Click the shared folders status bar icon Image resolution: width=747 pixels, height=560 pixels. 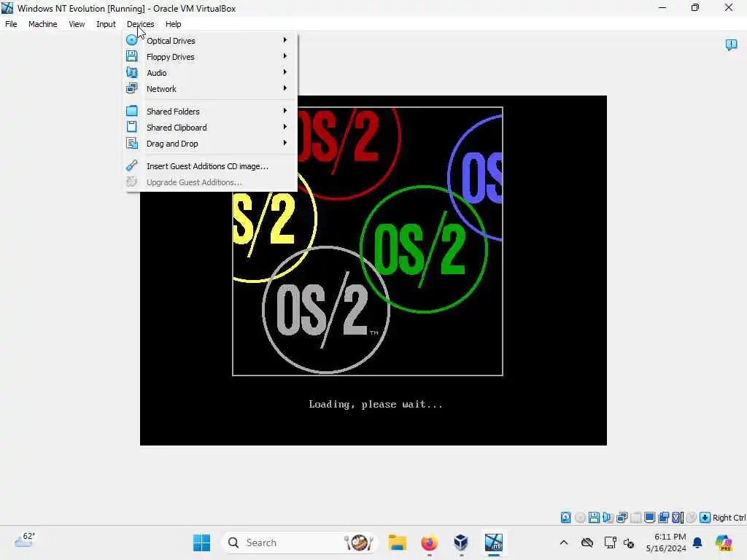(635, 517)
